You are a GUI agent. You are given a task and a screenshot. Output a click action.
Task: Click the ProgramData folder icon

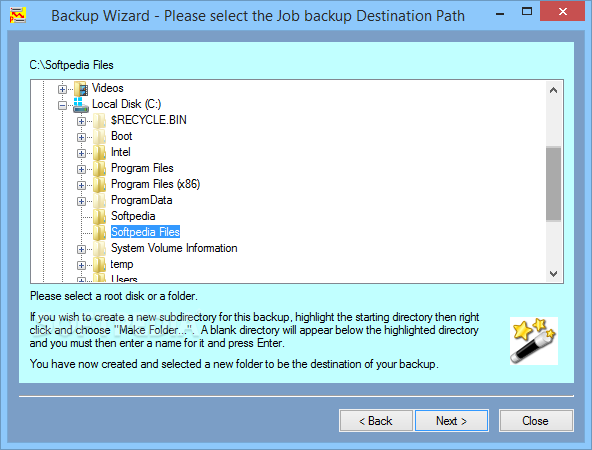click(100, 201)
